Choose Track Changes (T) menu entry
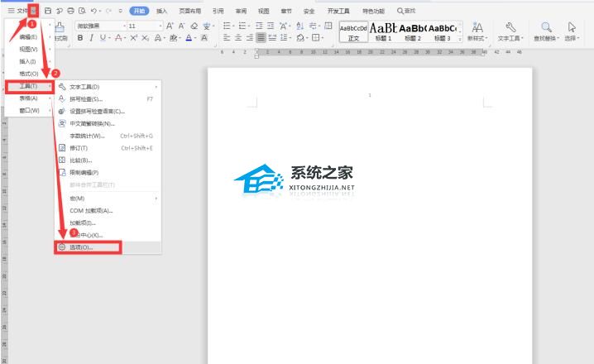Screen dimensions: 594x364 point(108,148)
